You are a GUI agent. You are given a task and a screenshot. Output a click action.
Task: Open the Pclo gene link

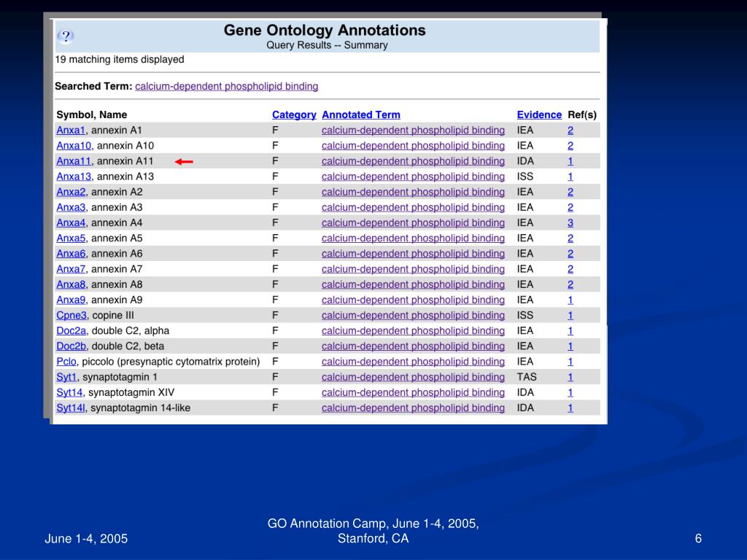tap(66, 362)
